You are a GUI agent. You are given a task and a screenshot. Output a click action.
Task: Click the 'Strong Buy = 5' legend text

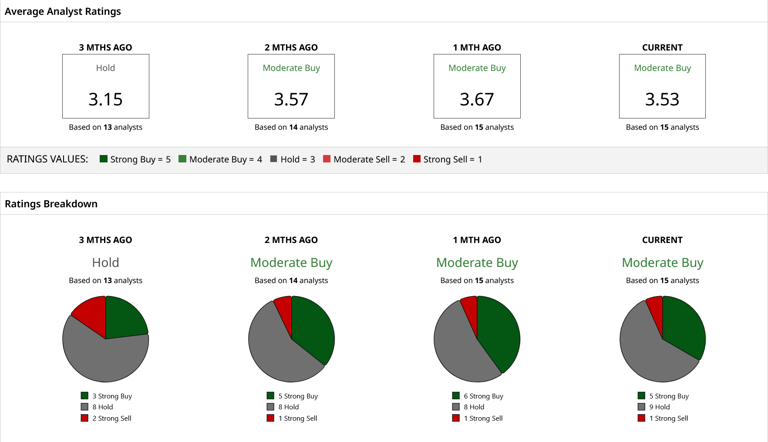[141, 159]
